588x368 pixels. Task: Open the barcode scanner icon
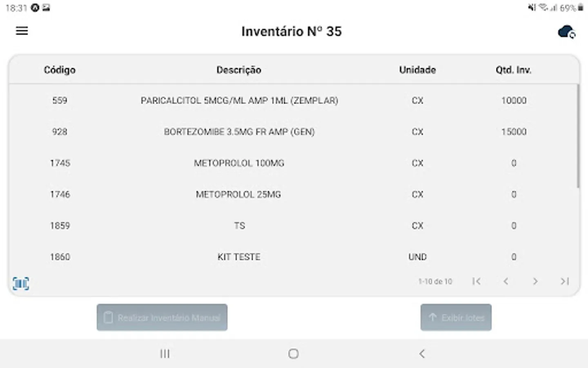point(21,283)
